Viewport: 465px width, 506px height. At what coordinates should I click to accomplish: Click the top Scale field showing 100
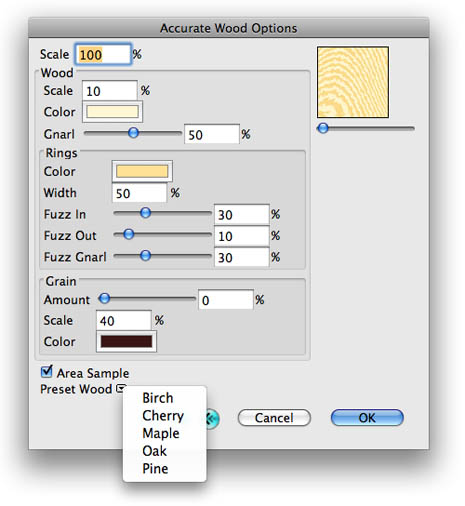[103, 54]
